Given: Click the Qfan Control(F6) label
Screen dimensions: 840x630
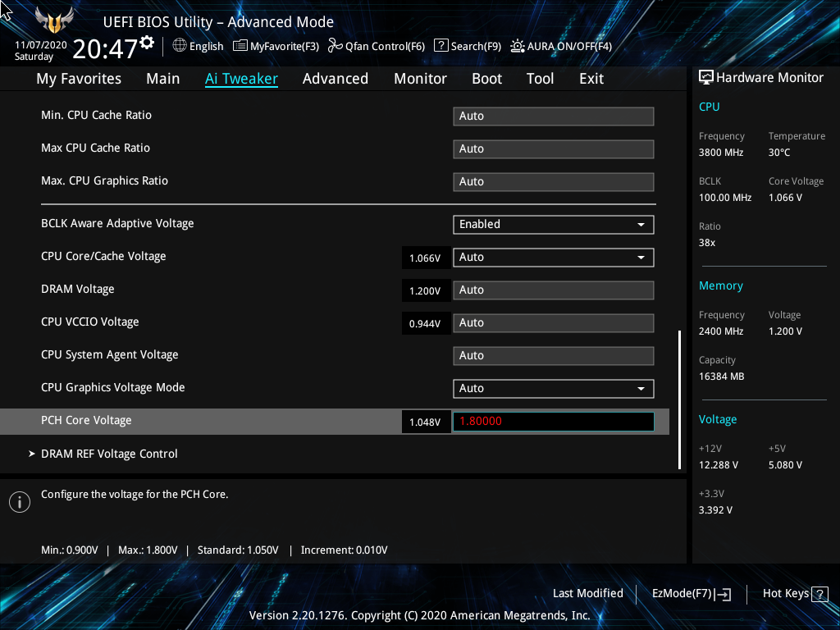Looking at the screenshot, I should pos(385,46).
